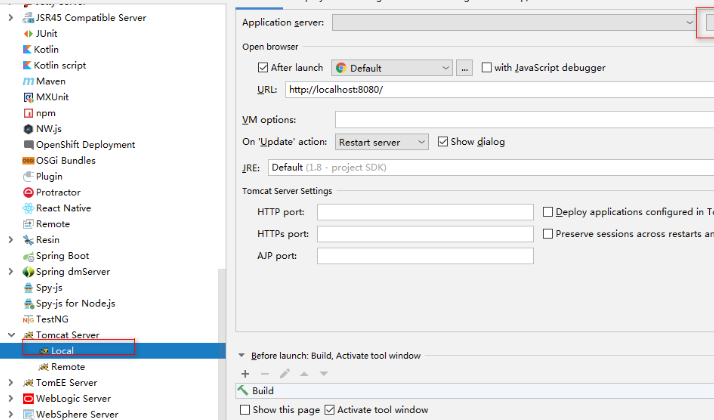714x420 pixels.
Task: Choose the Plugin configuration icon
Action: tap(28, 176)
